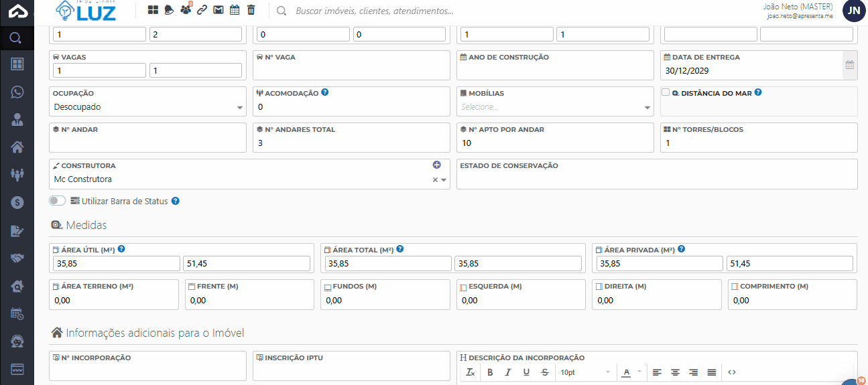Open the dashboard grid item in sidebar
The width and height of the screenshot is (868, 385).
17,64
